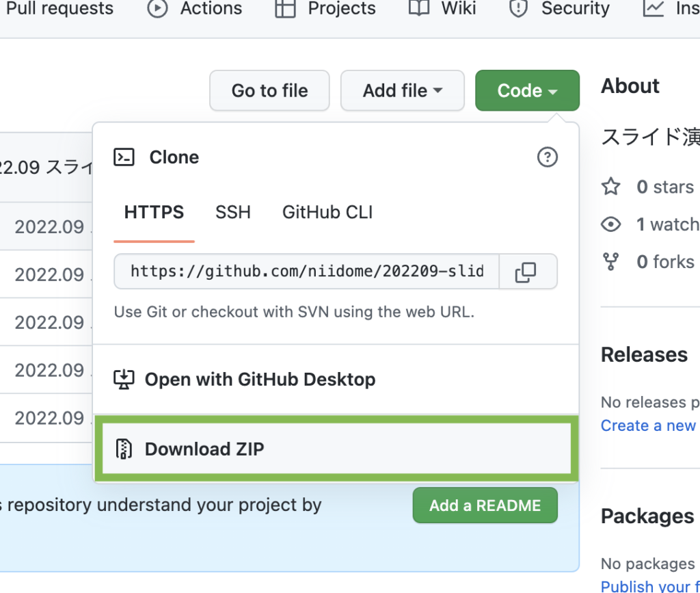Click the eye icon beside watching count
Screen dimensions: 700x593
pyautogui.click(x=610, y=224)
